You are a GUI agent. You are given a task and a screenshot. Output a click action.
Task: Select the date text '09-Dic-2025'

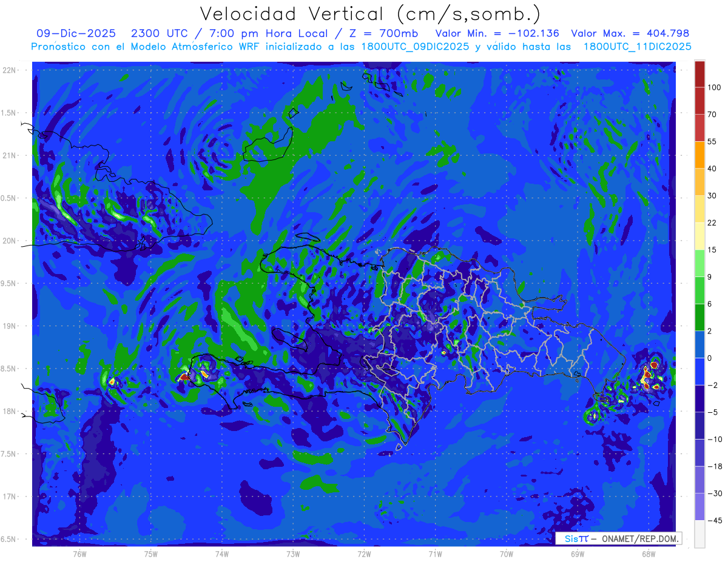[x=76, y=33]
